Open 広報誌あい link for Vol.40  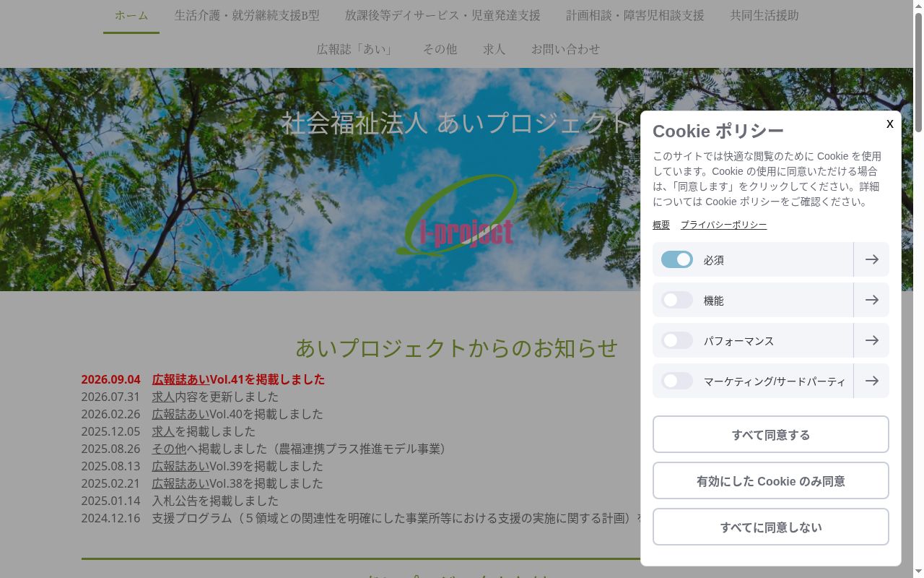coord(180,414)
